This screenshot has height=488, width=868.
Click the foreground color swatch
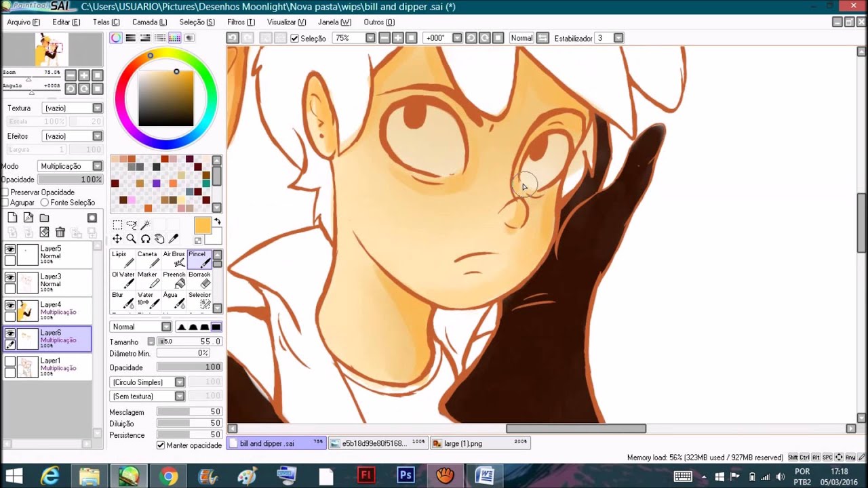point(203,226)
